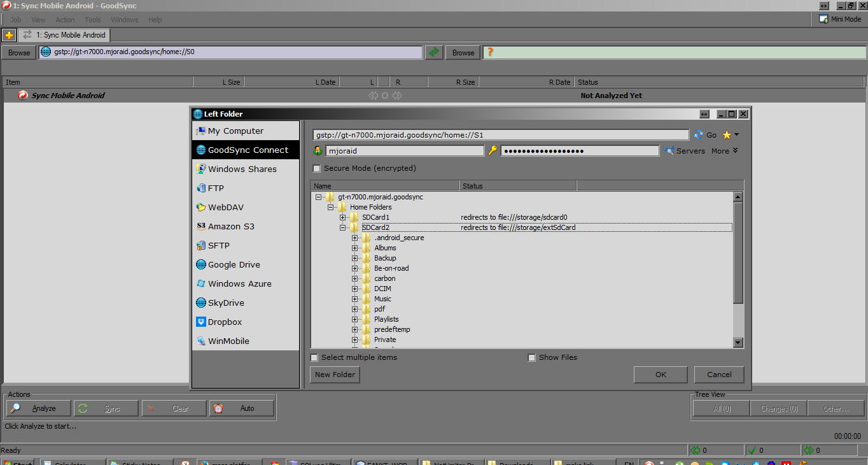Click OK in Left Folder dialog

[661, 375]
